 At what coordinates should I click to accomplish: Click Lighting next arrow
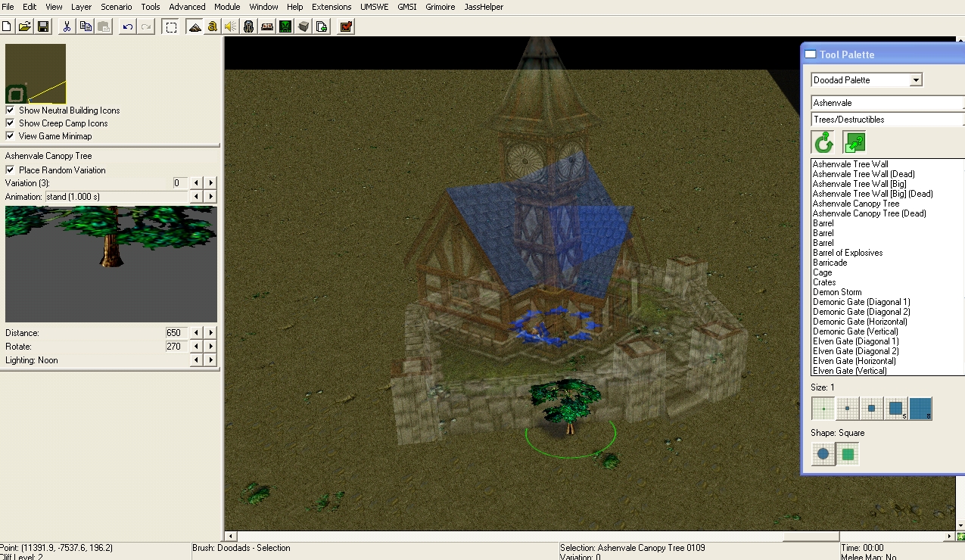click(x=211, y=360)
